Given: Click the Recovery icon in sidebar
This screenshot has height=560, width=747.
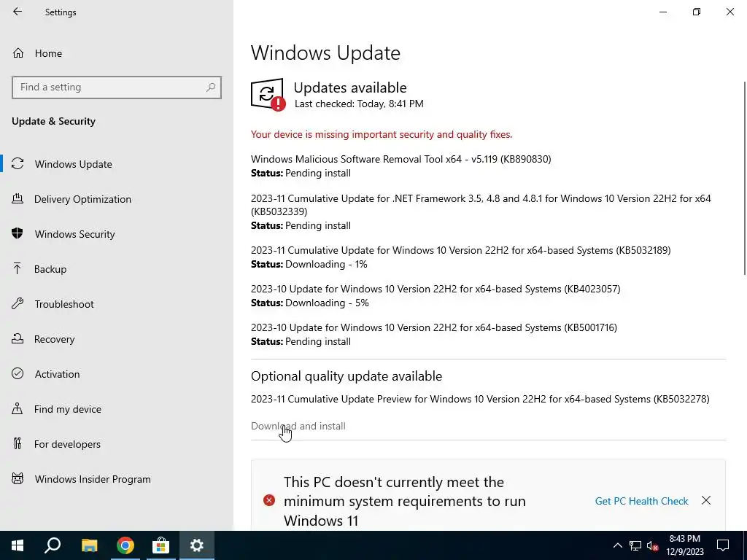Looking at the screenshot, I should 18,338.
